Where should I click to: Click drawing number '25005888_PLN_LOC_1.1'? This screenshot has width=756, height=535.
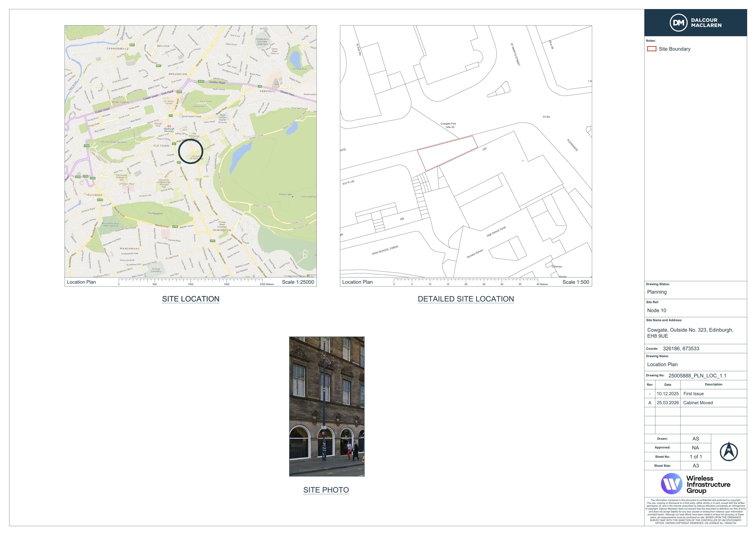click(697, 376)
